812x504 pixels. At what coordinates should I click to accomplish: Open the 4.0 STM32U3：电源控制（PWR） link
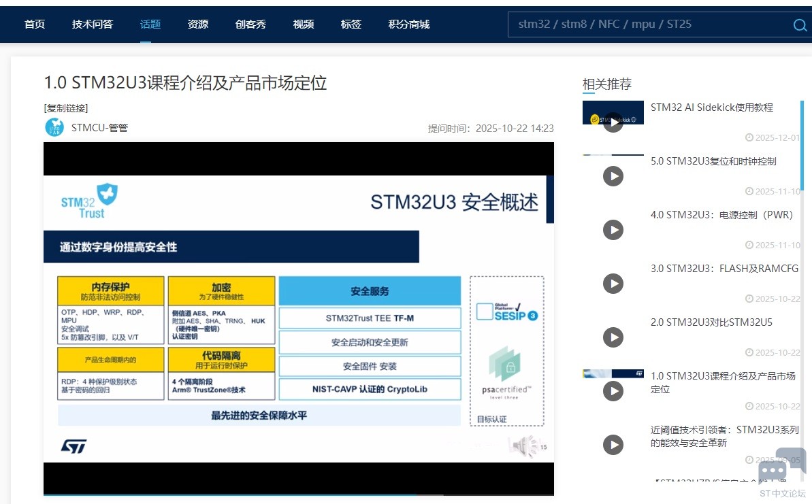tap(722, 215)
